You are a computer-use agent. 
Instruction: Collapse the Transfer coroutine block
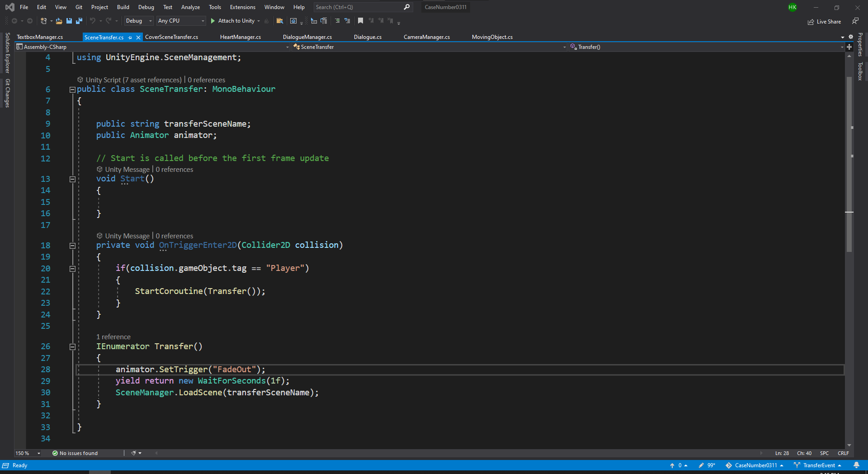pyautogui.click(x=72, y=347)
